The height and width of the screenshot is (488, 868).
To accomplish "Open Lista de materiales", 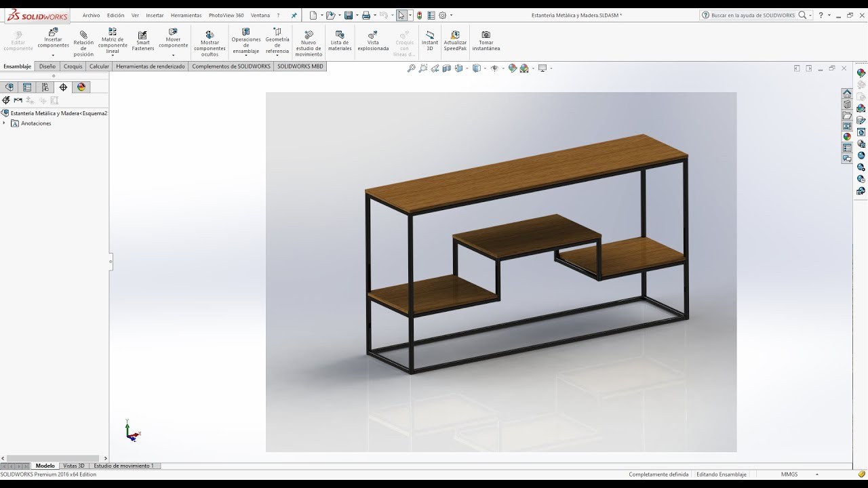I will [x=340, y=41].
